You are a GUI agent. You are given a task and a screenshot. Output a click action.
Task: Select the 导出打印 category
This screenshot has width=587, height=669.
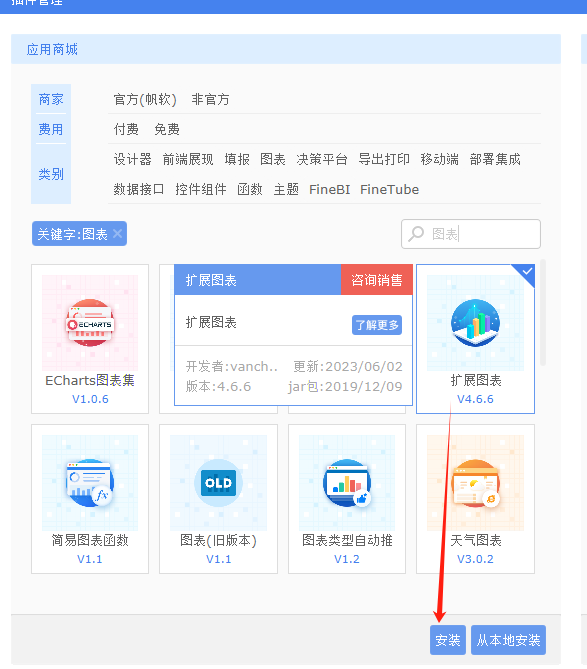(384, 159)
